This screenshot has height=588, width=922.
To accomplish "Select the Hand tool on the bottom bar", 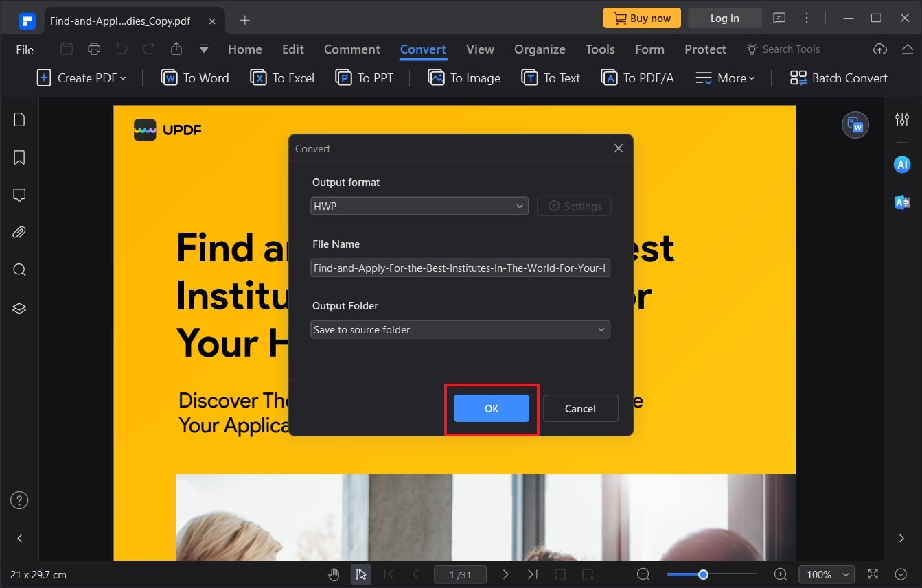I will click(x=334, y=574).
